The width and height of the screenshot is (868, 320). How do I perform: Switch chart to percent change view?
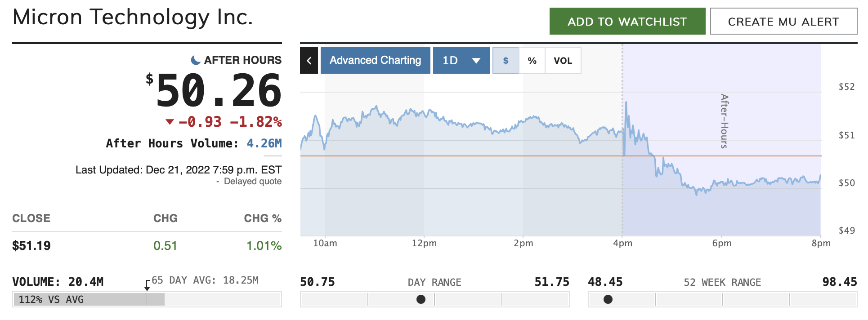point(532,60)
